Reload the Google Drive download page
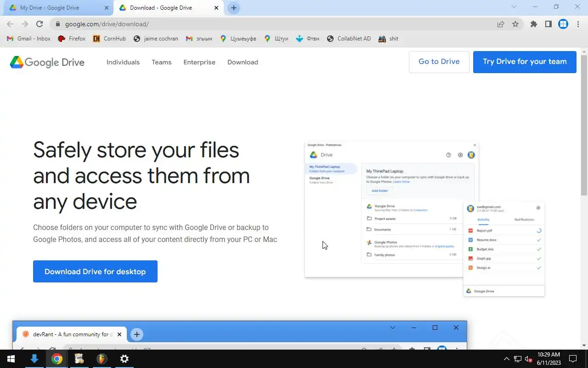588x368 pixels. 40,24
